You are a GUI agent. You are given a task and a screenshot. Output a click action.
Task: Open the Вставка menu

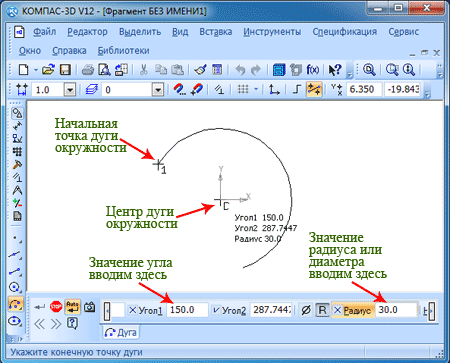point(216,32)
